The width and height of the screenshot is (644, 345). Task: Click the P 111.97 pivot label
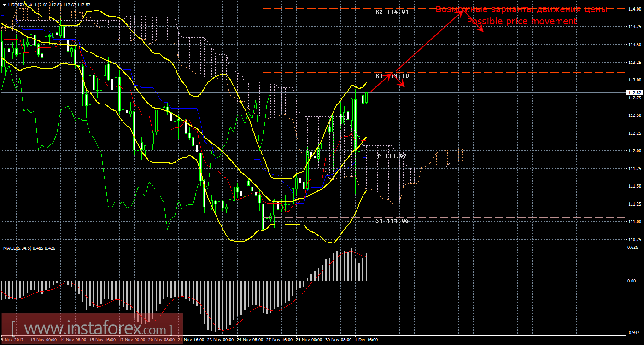pos(392,156)
